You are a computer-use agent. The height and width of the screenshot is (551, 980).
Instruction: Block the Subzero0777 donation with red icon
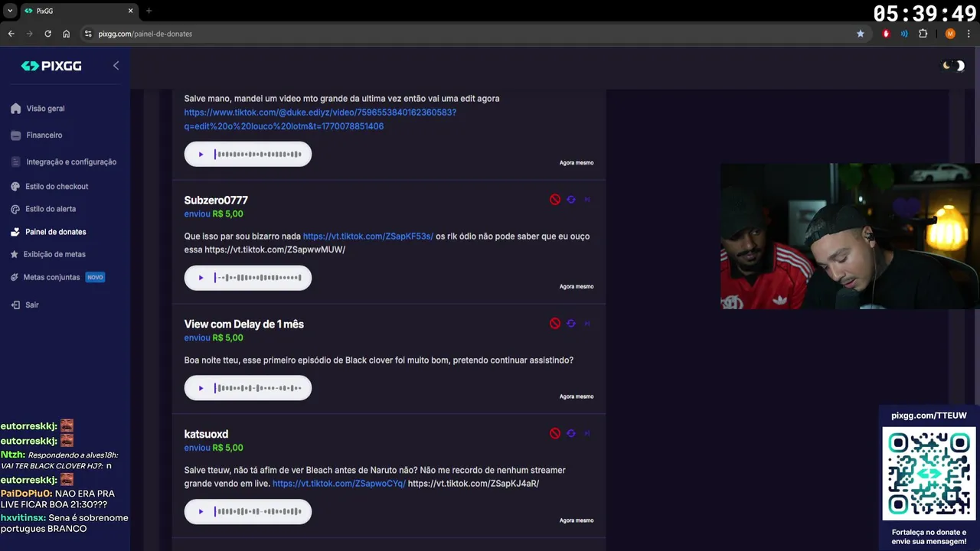coord(555,200)
